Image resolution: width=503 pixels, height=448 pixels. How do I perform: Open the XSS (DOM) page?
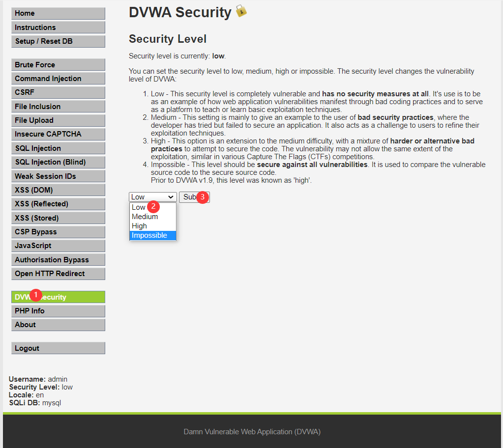(58, 190)
